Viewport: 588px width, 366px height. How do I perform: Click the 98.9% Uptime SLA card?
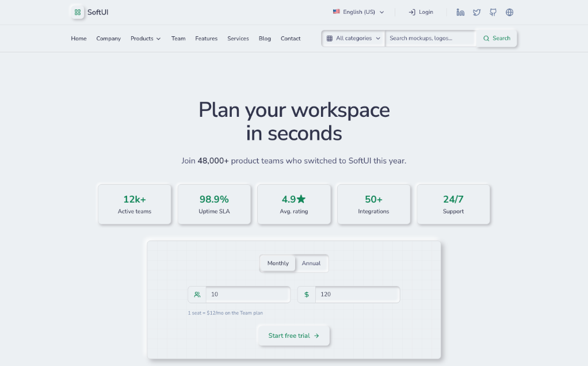(x=214, y=204)
